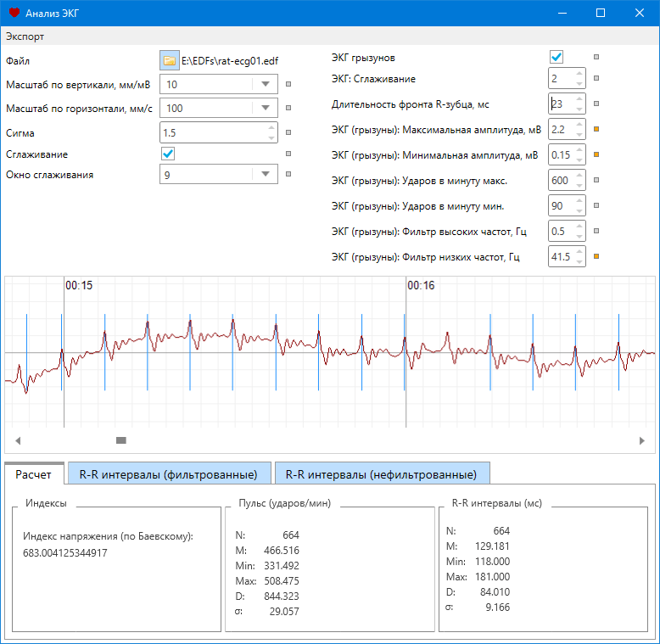Toggle the Сглаживание checkbox
The image size is (660, 644).
[168, 154]
